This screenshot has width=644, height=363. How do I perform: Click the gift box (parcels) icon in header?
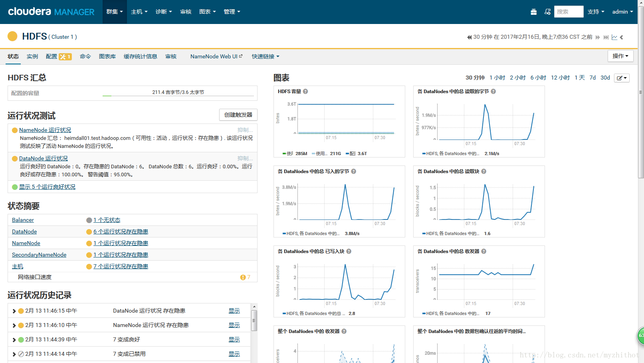pos(533,12)
